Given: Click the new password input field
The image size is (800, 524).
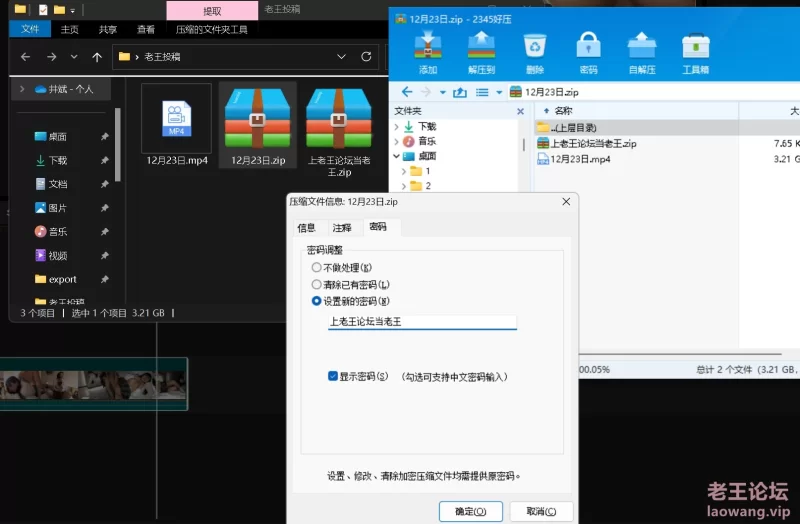Looking at the screenshot, I should 421,322.
